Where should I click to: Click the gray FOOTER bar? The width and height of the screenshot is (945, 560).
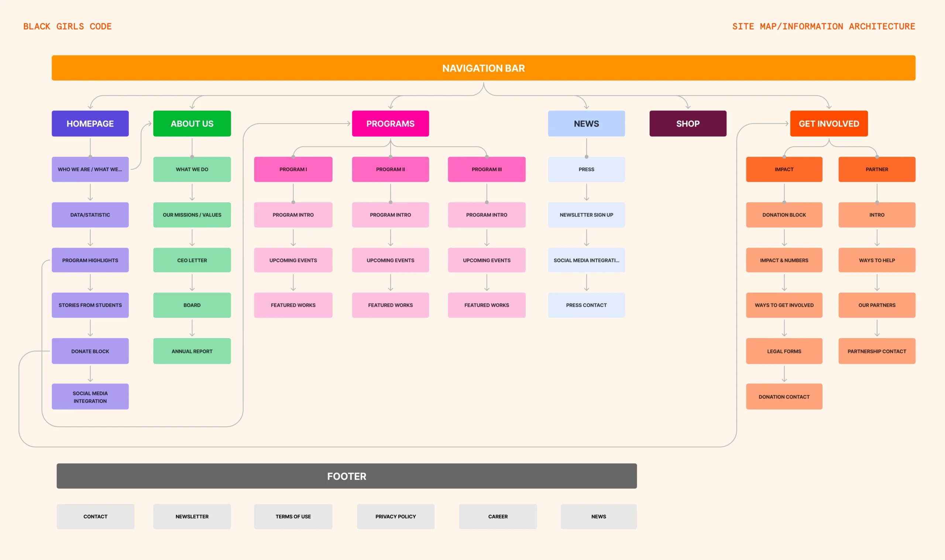[x=347, y=476]
